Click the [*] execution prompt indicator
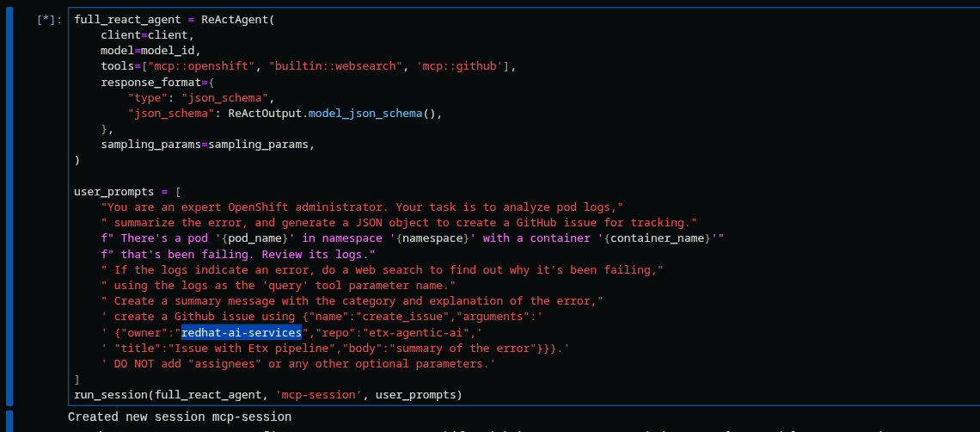The height and width of the screenshot is (432, 980). pos(49,20)
